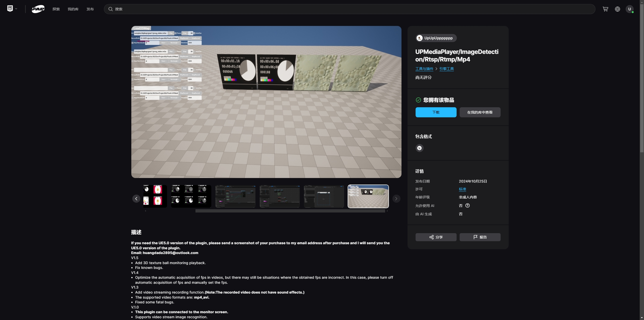Click the Fab logo
Viewport: 644px width, 320px height.
[x=38, y=9]
